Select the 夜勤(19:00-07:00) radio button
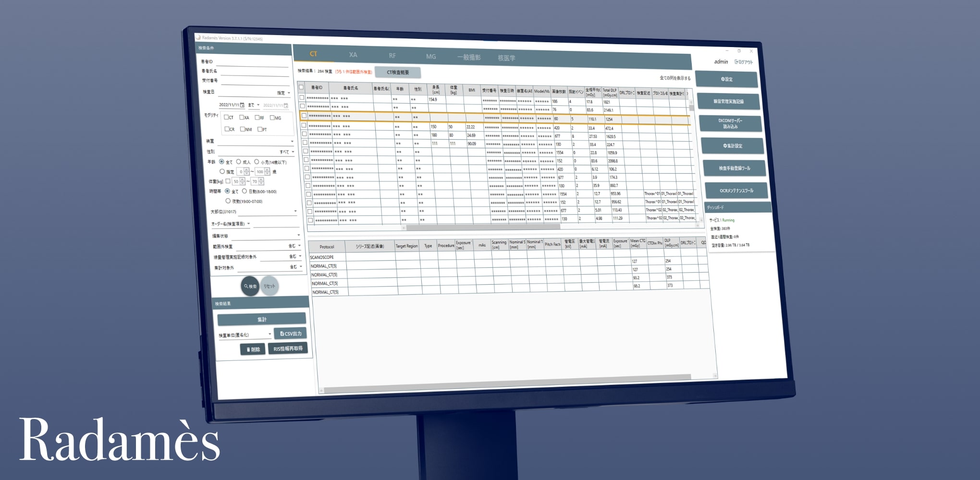Image resolution: width=980 pixels, height=480 pixels. point(228,201)
